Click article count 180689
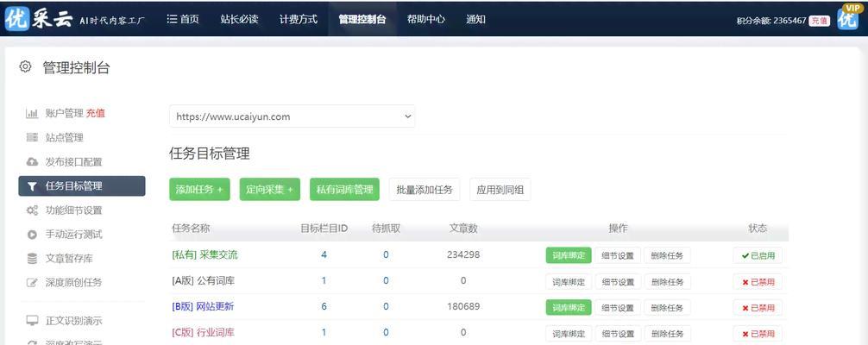Image resolution: width=868 pixels, height=345 pixels. (463, 306)
